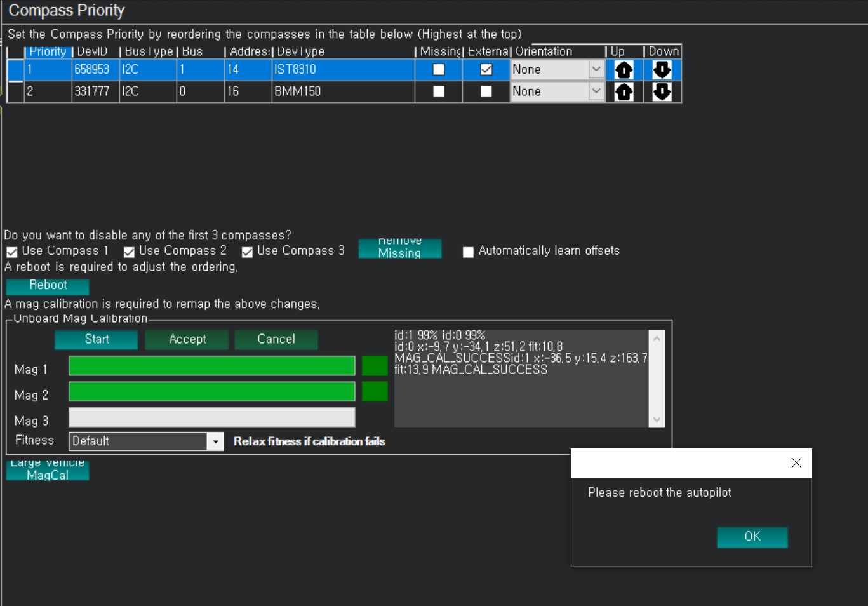The height and width of the screenshot is (606, 868).
Task: Uncheck Use Compass 1
Action: pyautogui.click(x=12, y=252)
